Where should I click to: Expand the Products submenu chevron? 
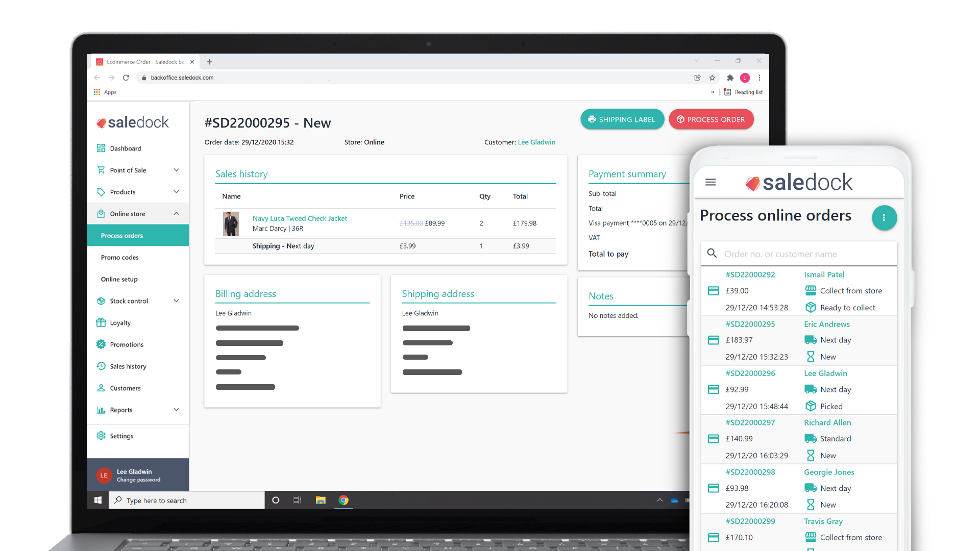[176, 192]
